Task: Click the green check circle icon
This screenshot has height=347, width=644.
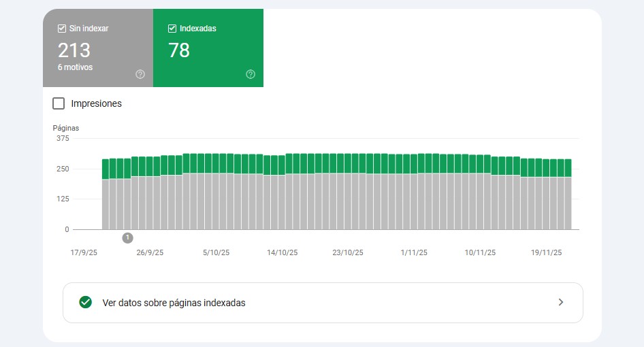Action: (x=85, y=302)
